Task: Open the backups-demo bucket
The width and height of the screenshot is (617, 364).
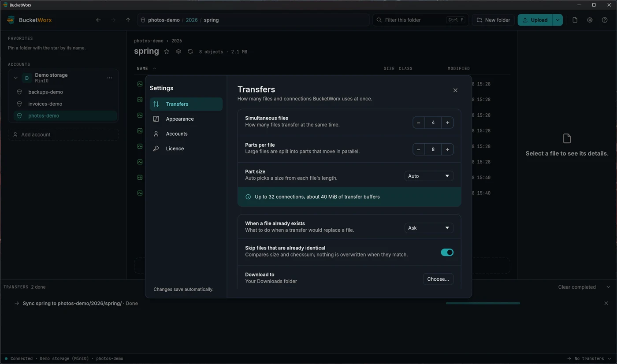Action: [65, 92]
